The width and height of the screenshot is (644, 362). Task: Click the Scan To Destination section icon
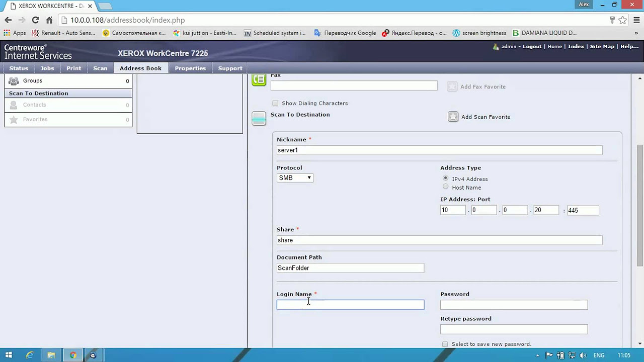click(259, 118)
